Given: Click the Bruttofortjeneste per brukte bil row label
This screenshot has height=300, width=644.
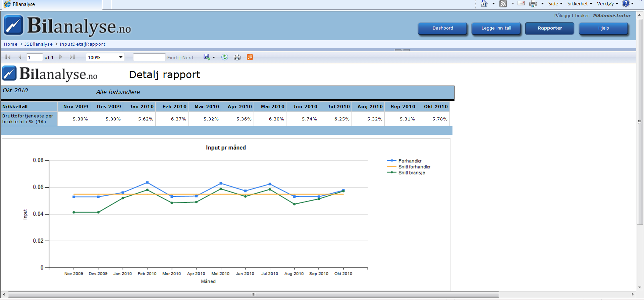Looking at the screenshot, I should point(29,119).
